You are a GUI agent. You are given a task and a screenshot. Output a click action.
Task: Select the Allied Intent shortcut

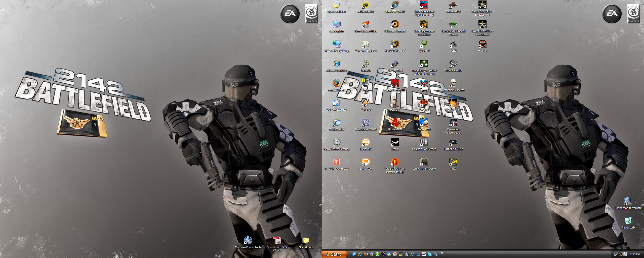[453, 105]
